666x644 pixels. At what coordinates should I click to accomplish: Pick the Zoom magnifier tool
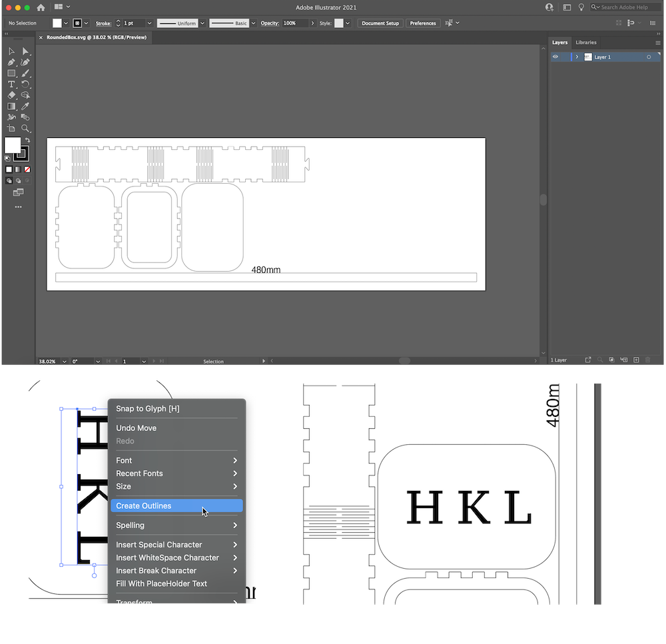point(25,129)
